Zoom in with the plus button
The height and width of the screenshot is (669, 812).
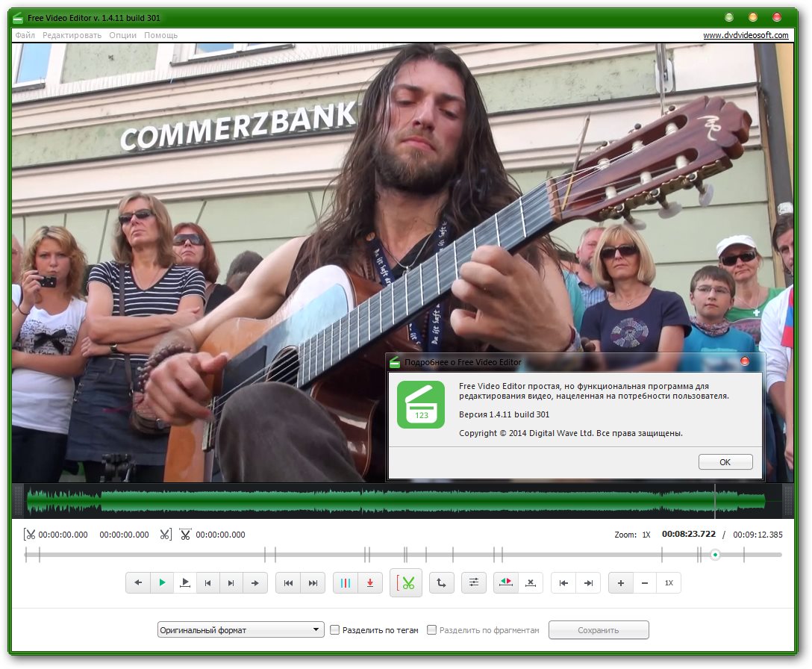point(621,583)
